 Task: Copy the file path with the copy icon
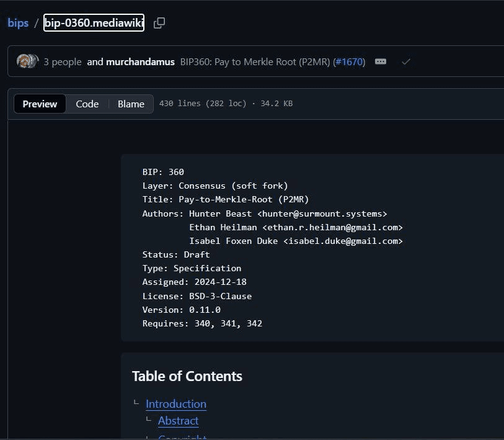pyautogui.click(x=159, y=23)
